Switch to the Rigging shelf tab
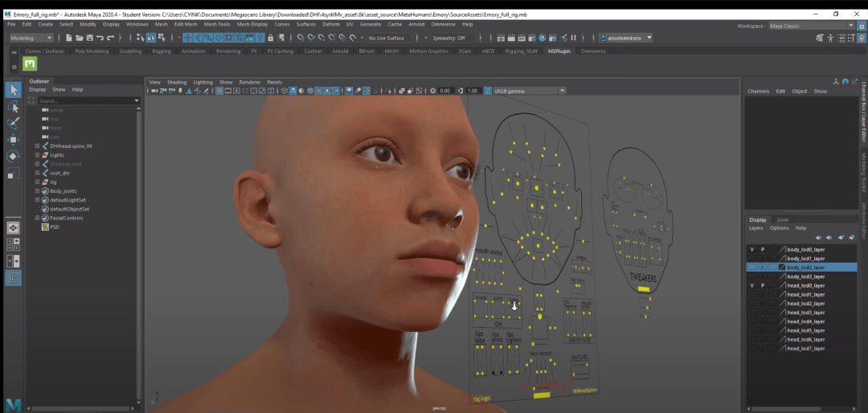The image size is (868, 413). point(162,51)
